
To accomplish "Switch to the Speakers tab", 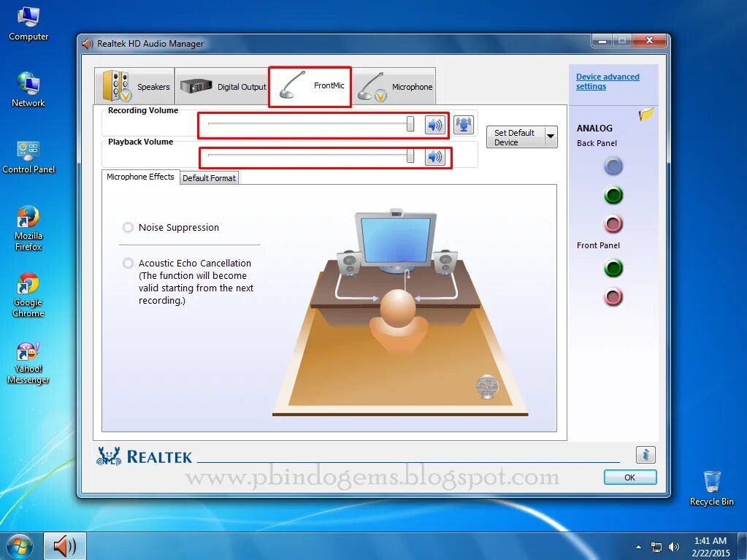I will [x=135, y=86].
